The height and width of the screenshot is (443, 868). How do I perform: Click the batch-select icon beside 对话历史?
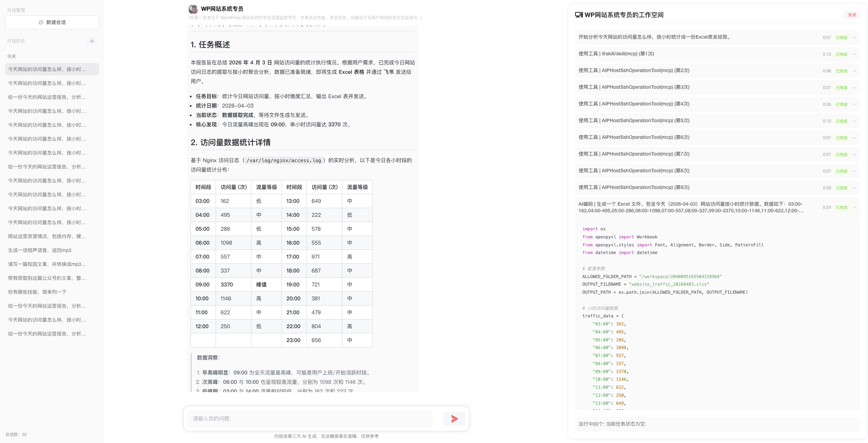pyautogui.click(x=92, y=41)
